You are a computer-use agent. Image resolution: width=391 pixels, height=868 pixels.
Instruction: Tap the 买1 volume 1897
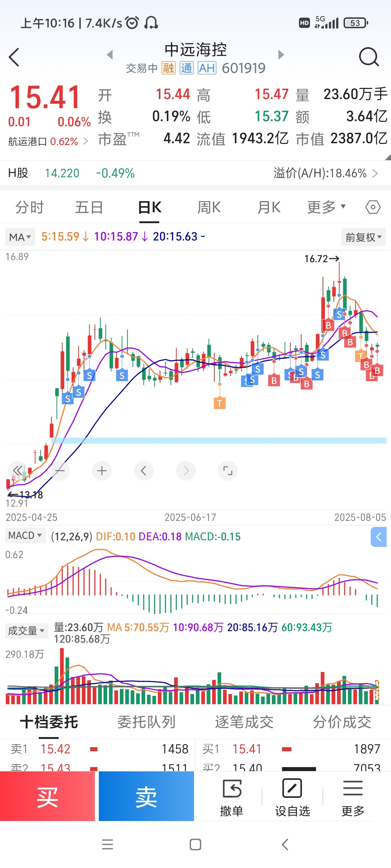point(367,749)
